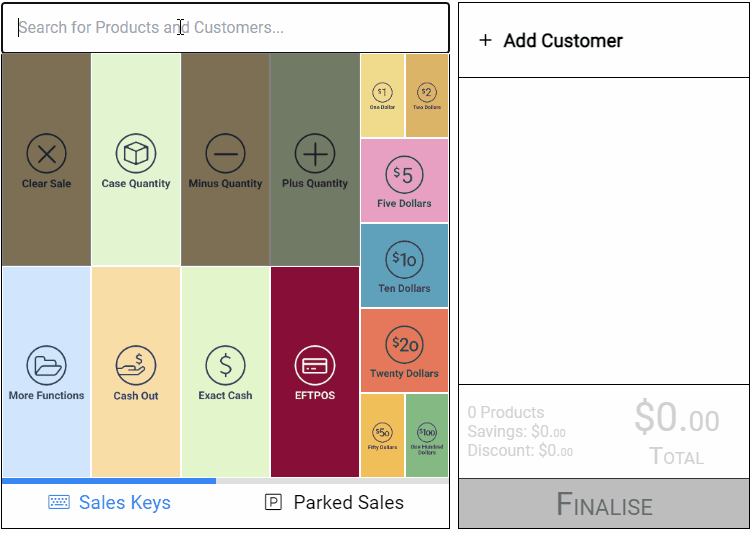Focus the Search for Products and Customers field
This screenshot has height=533, width=753.
point(225,28)
